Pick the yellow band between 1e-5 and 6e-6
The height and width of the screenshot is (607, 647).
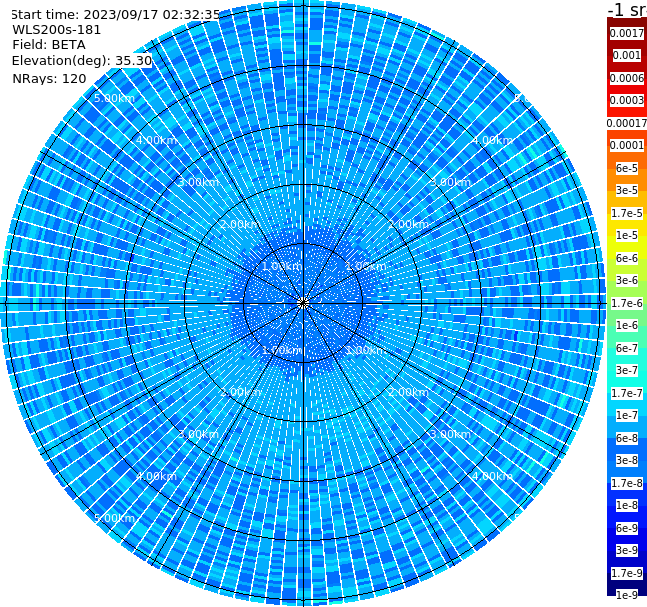click(627, 247)
